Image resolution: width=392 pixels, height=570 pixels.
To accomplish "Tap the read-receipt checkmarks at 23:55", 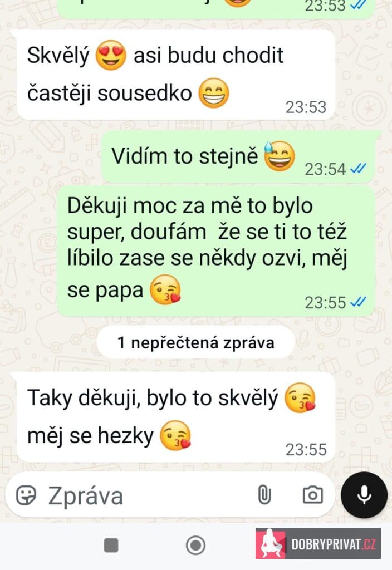I will click(x=358, y=302).
